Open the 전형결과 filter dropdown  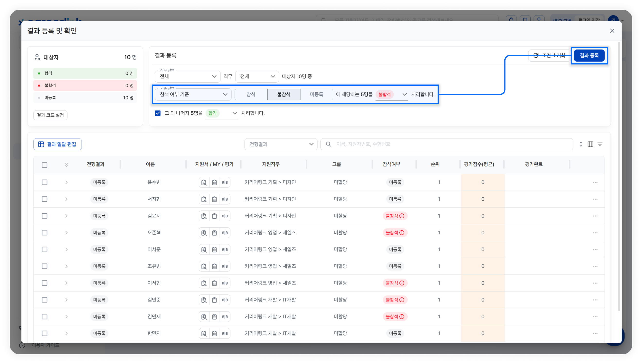pos(281,144)
